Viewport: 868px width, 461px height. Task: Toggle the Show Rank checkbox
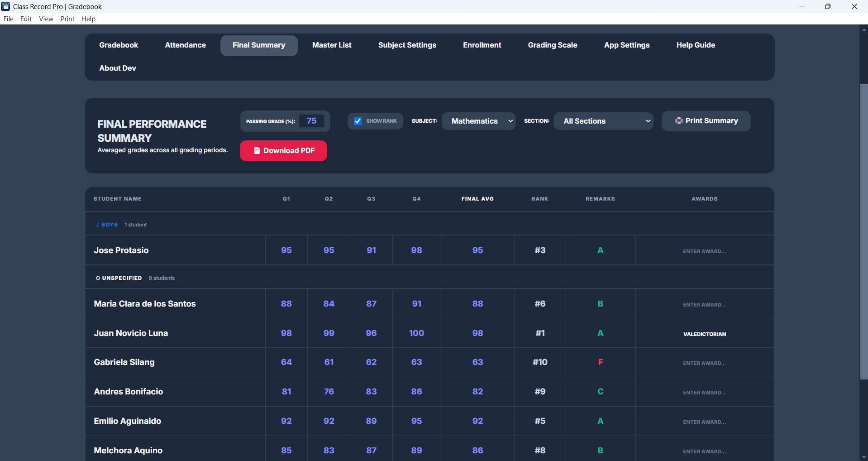tap(358, 121)
